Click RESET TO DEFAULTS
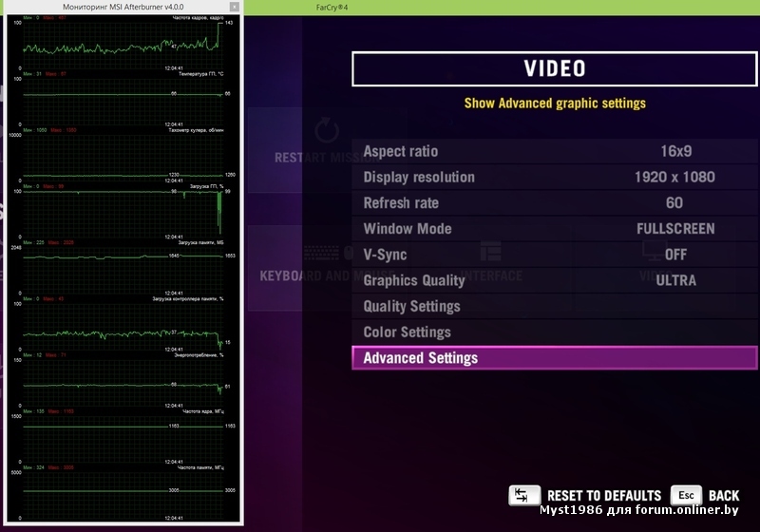Screen dimensions: 760x532 pos(604,496)
